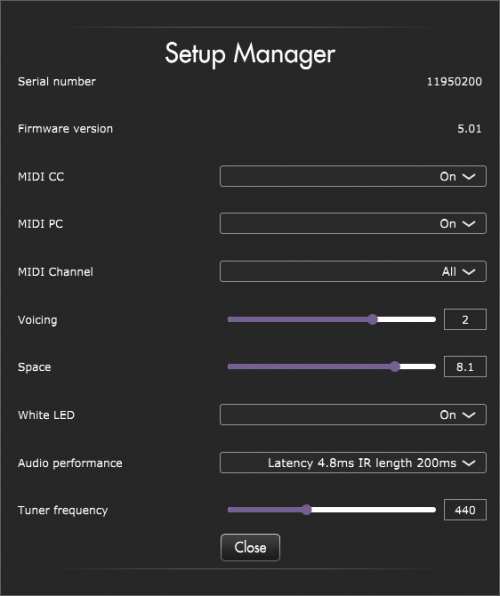Click the MIDI CC chevron arrow
The height and width of the screenshot is (596, 500).
point(468,177)
